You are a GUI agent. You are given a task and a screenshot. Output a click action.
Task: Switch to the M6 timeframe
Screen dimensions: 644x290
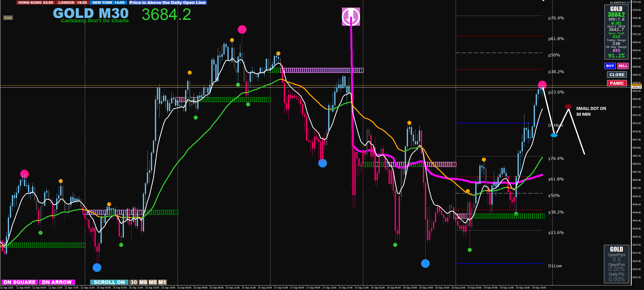pyautogui.click(x=143, y=282)
